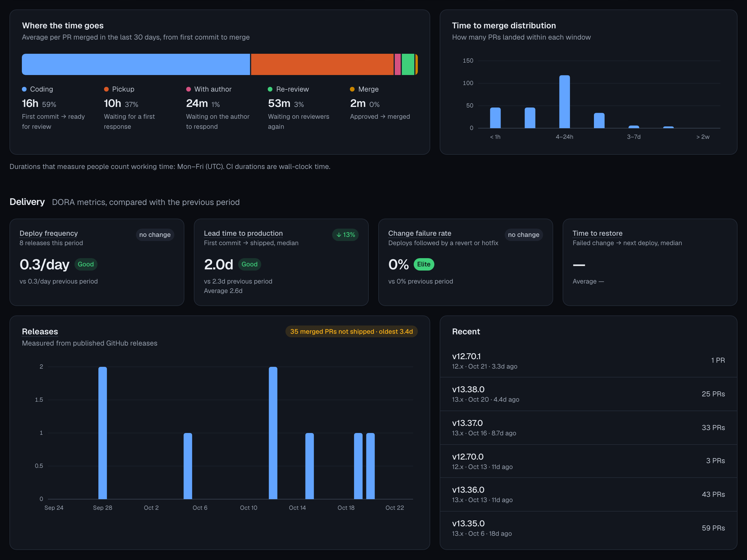The height and width of the screenshot is (560, 747).
Task: Open release v13.36.0 in Recent list
Action: pos(588,494)
